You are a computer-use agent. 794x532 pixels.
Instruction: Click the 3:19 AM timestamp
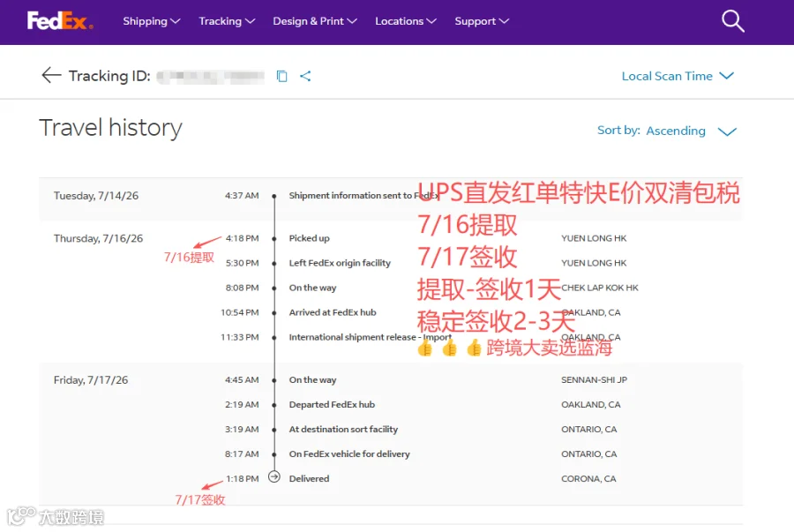[242, 430]
